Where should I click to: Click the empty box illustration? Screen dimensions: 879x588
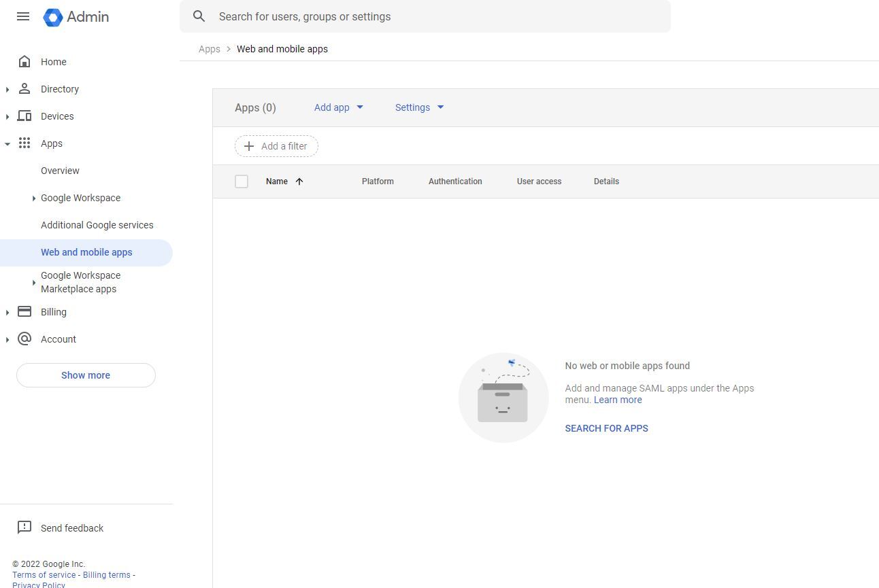point(503,398)
